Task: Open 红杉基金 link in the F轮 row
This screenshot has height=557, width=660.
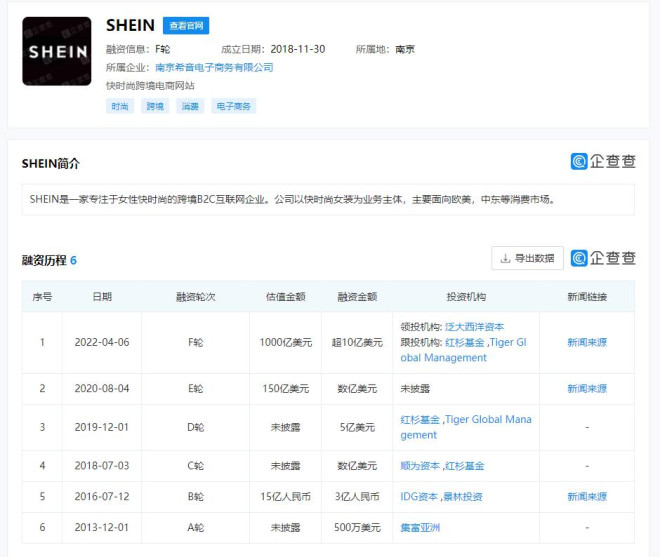Action: [465, 342]
